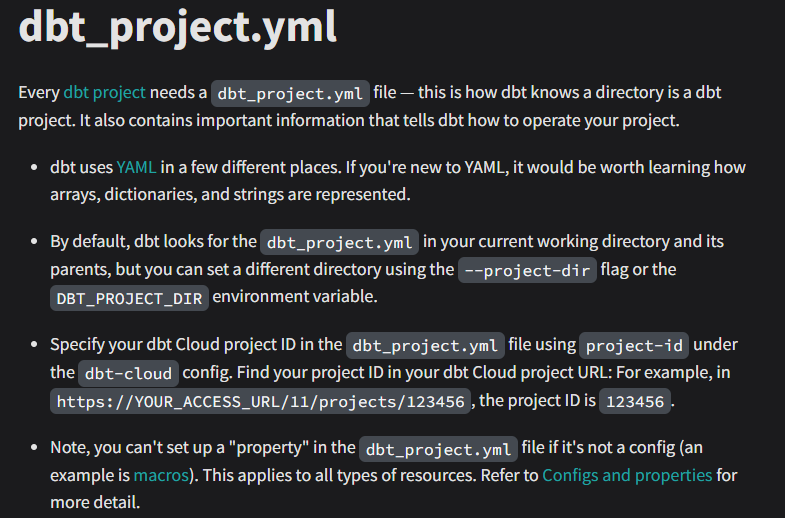Click dbt_project.yml code in the intro sentence

[x=290, y=94]
